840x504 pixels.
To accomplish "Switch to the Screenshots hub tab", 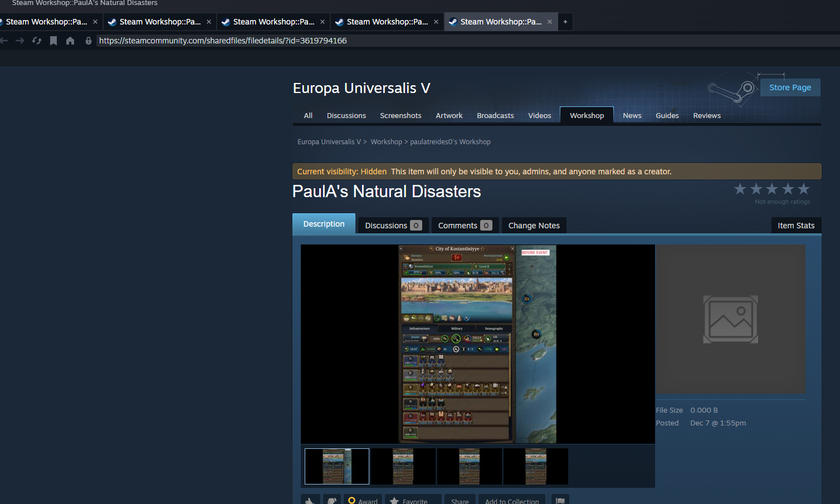I will point(401,116).
